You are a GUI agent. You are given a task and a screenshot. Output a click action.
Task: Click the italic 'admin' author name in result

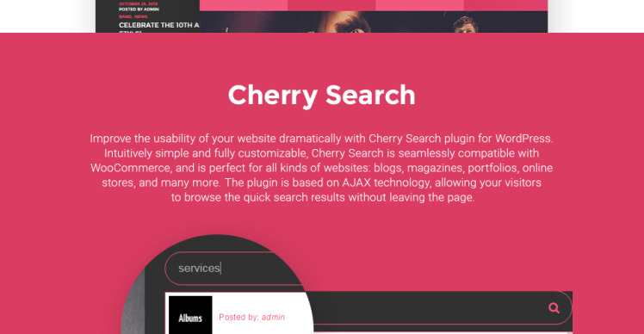[273, 317]
